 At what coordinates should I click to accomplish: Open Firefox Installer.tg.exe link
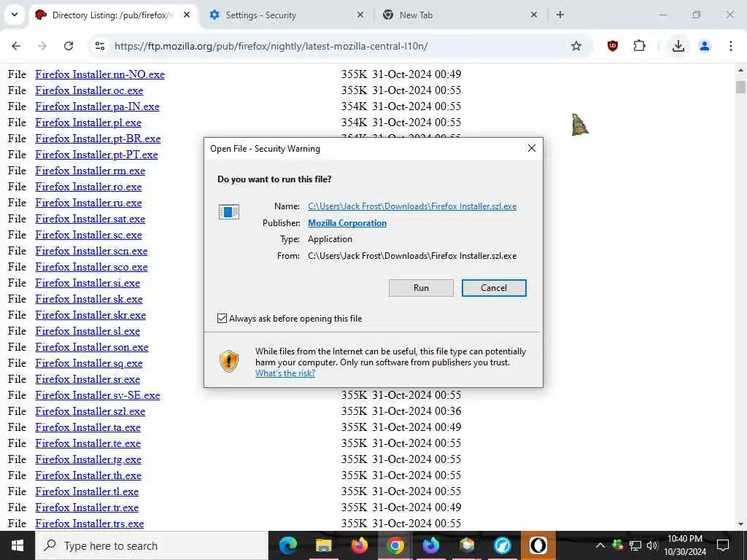(88, 459)
